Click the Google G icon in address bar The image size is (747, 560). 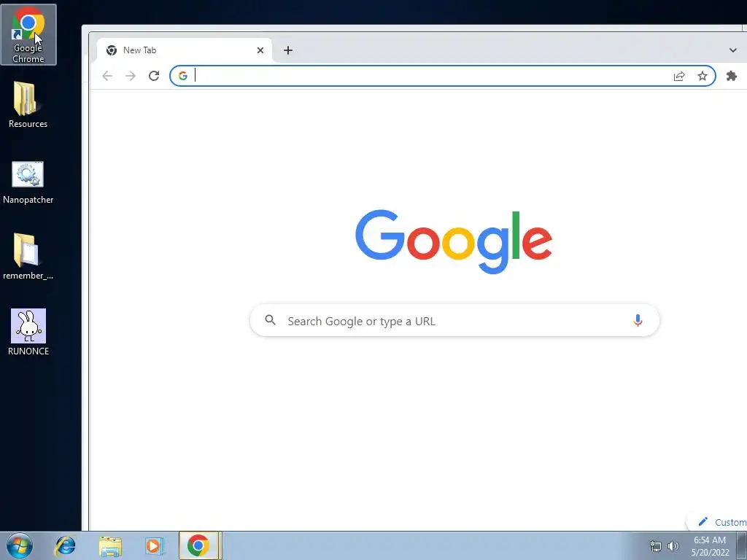coord(183,76)
